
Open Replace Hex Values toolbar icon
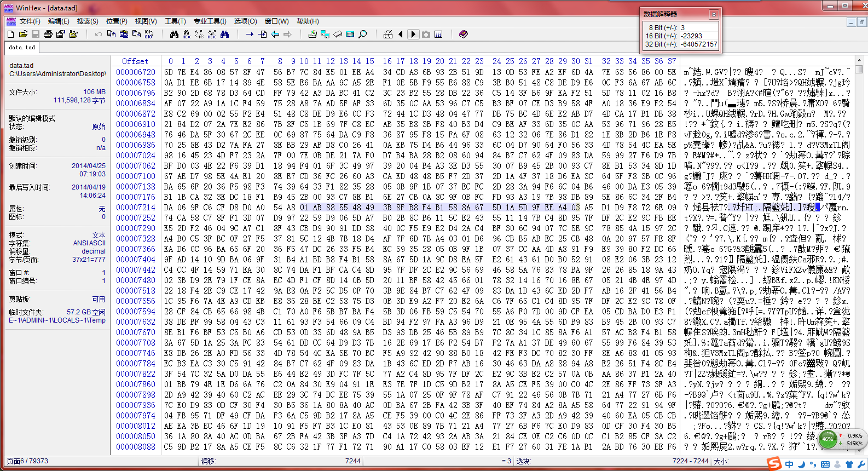click(x=212, y=34)
